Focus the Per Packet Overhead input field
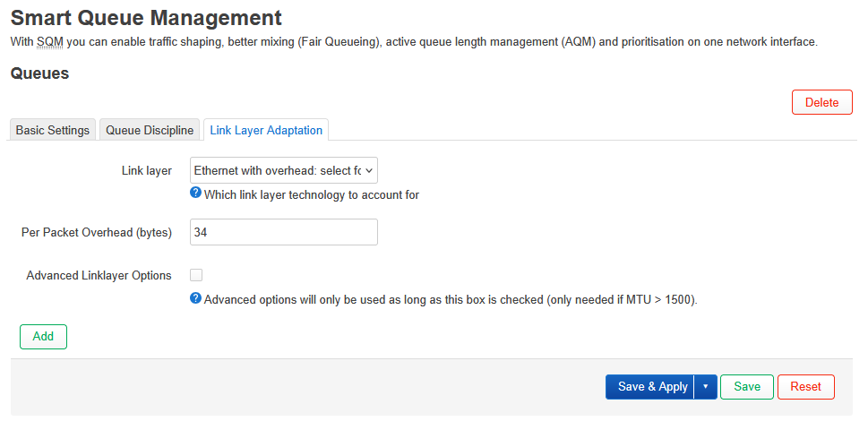Screen dimensions: 868x430 pyautogui.click(x=283, y=233)
